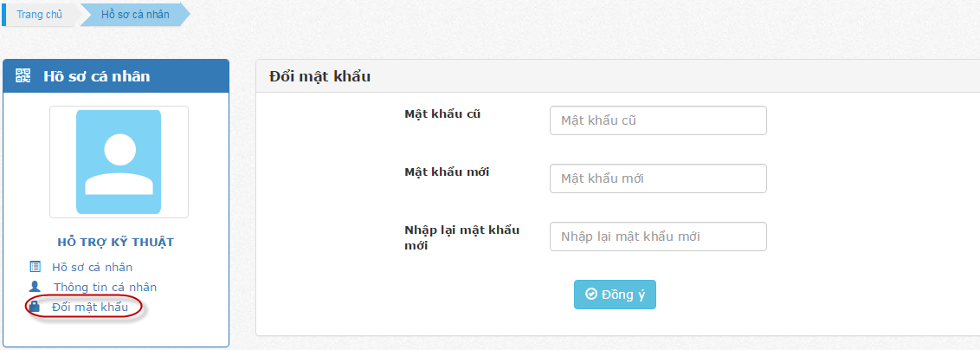
Task: Select the user avatar placeholder image
Action: click(119, 162)
